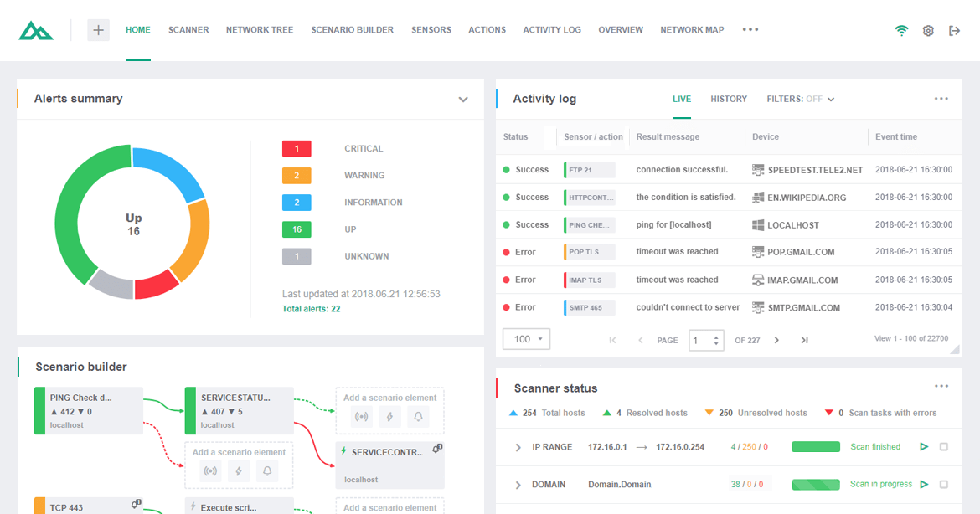Screen dimensions: 980x514
Task: Open the NETWORK TREE menu item
Action: pos(260,30)
